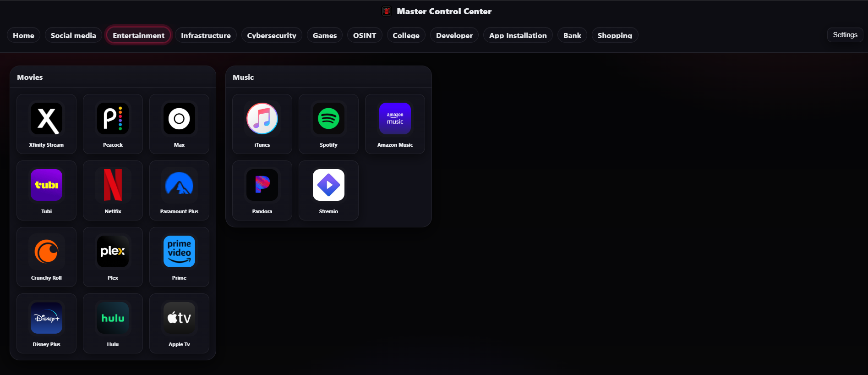Viewport: 868px width, 375px height.
Task: Open the Max streaming icon
Action: (x=179, y=119)
